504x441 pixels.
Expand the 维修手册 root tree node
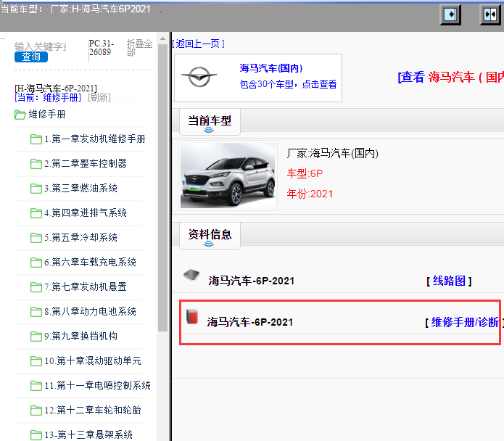pos(47,114)
